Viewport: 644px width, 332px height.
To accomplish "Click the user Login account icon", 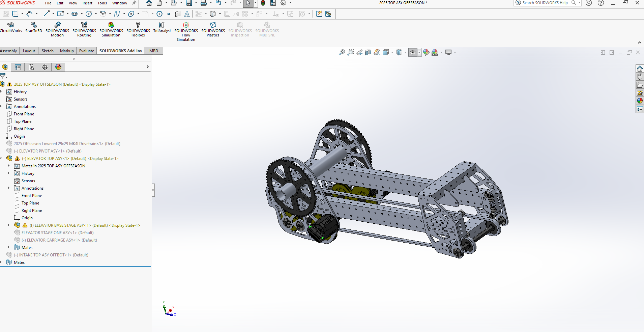I will [x=589, y=3].
